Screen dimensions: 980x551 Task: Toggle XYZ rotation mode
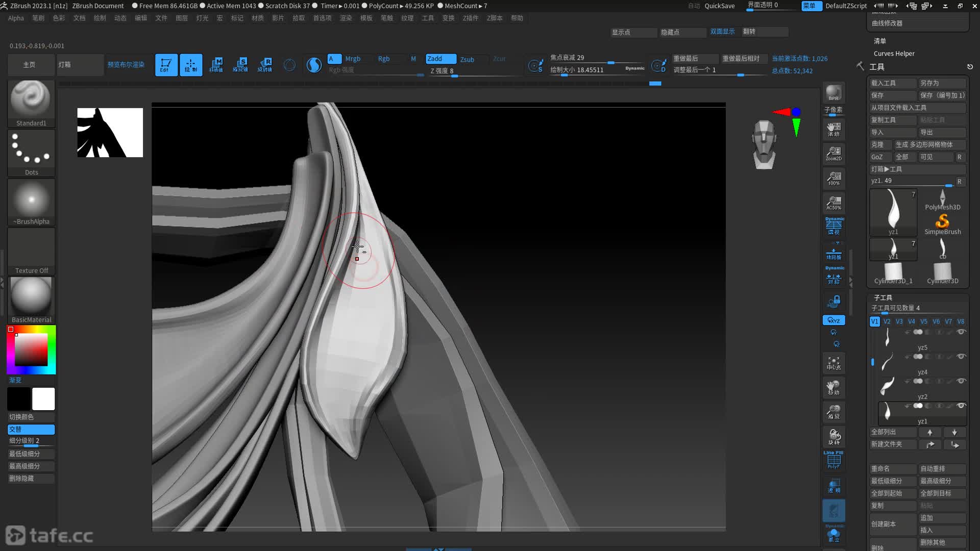click(x=834, y=320)
